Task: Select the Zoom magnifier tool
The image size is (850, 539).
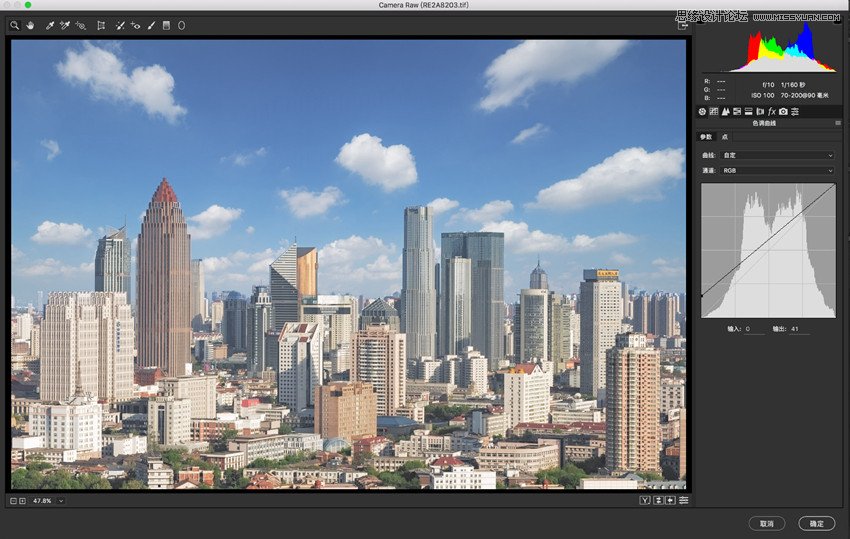Action: (15, 25)
